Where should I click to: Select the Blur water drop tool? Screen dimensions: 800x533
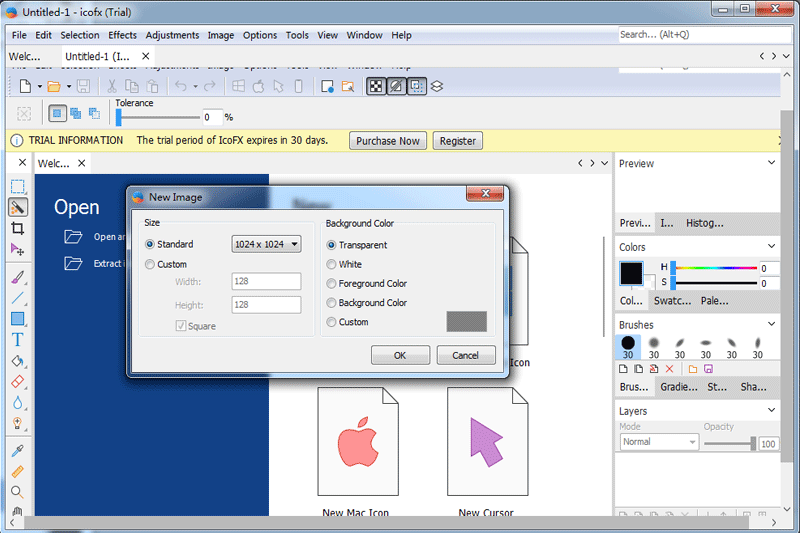18,402
